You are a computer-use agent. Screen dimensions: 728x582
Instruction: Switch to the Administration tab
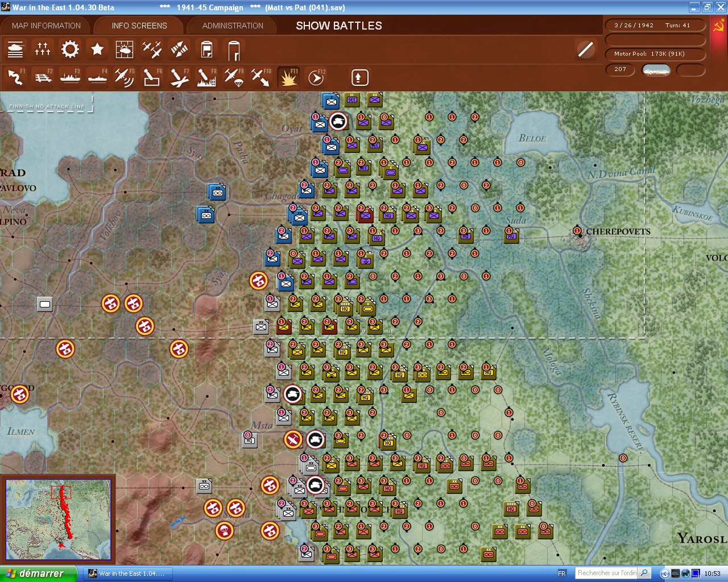[233, 26]
